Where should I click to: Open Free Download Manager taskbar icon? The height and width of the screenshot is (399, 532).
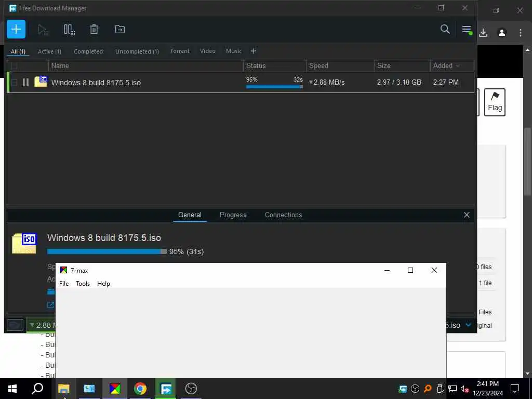166,389
